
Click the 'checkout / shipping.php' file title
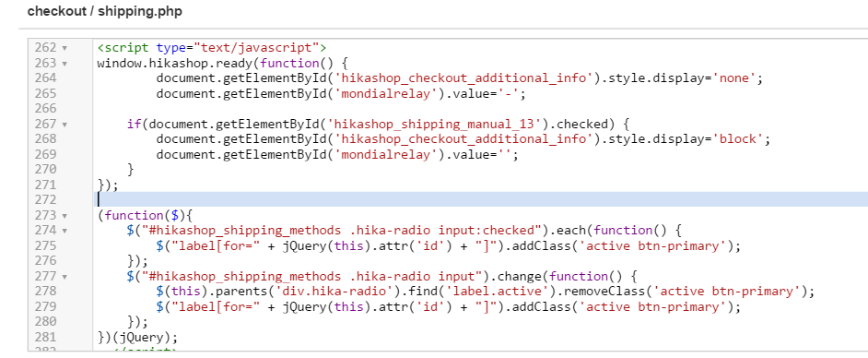point(105,11)
